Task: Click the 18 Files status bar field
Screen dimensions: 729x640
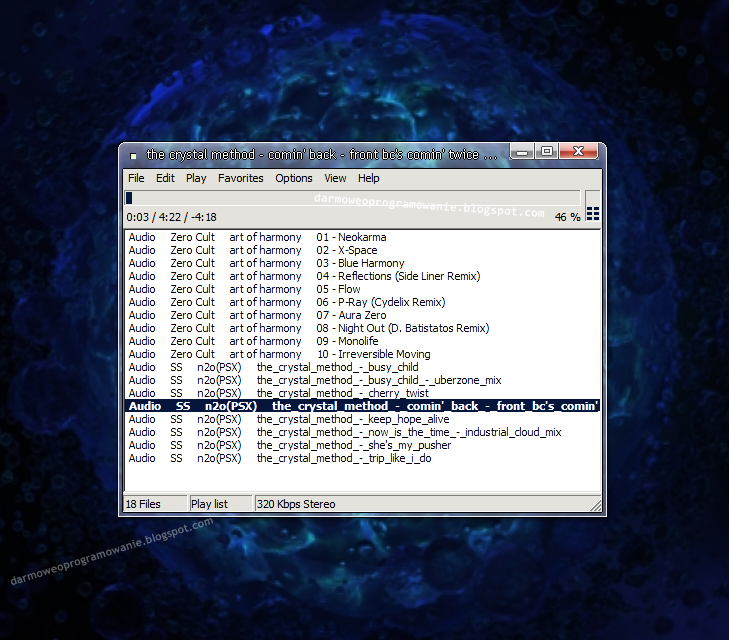Action: (x=156, y=504)
